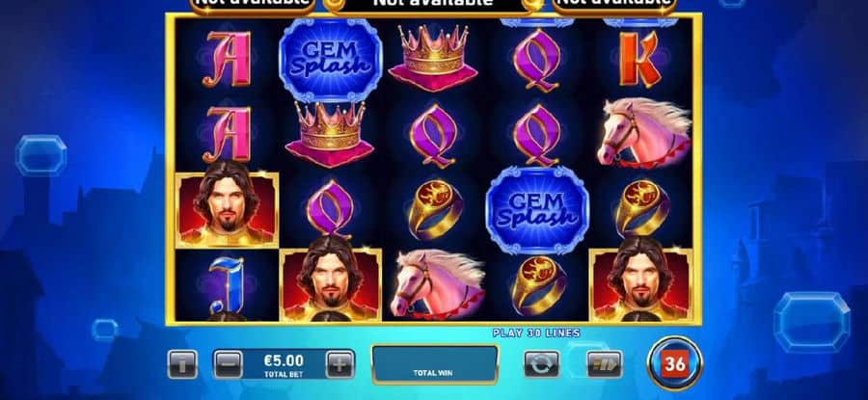Click the crown symbol on top row

[433, 57]
